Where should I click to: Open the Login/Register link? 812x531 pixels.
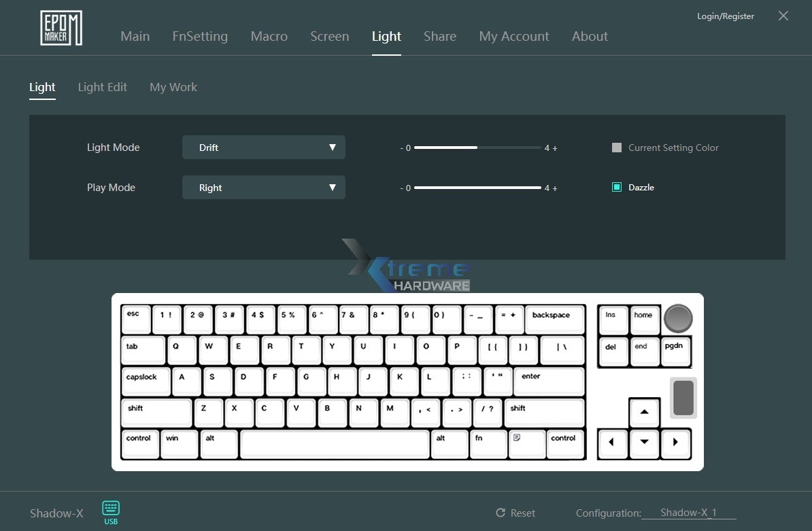tap(725, 16)
